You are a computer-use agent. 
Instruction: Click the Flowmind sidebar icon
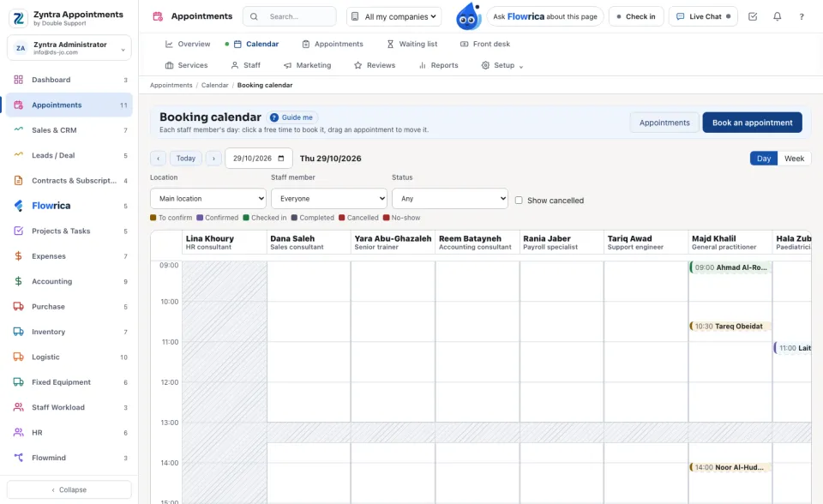tap(18, 457)
